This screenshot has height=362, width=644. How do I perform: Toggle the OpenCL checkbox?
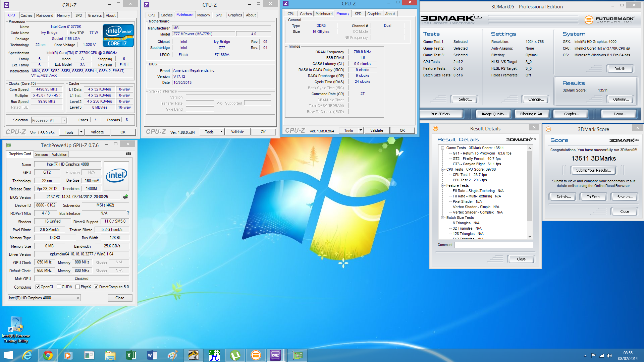pos(38,287)
